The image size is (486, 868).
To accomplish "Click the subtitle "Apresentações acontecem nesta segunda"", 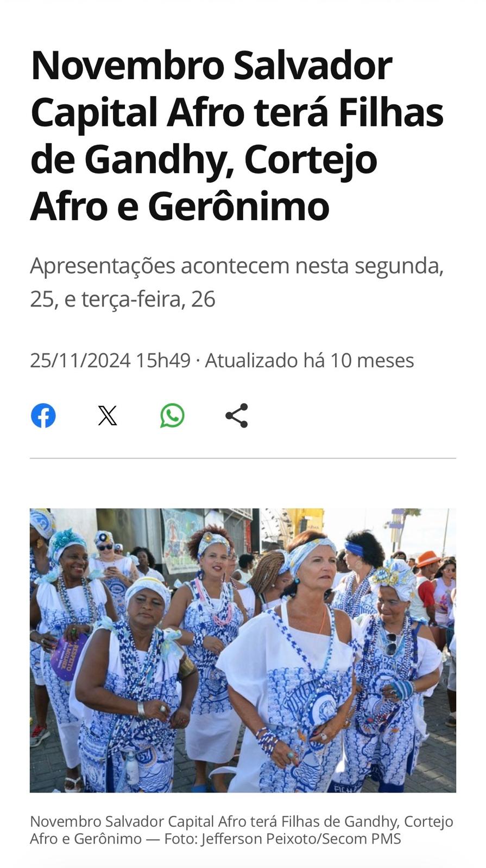I will tap(237, 266).
